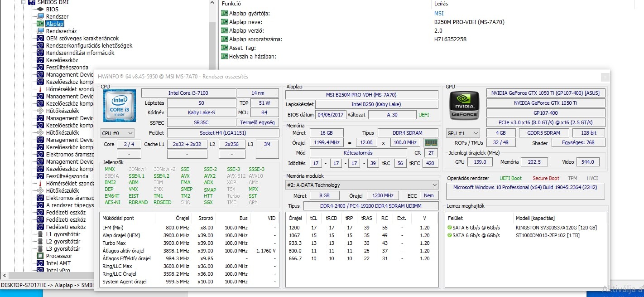Click the Secure Boot label
The width and height of the screenshot is (644, 297).
click(546, 178)
